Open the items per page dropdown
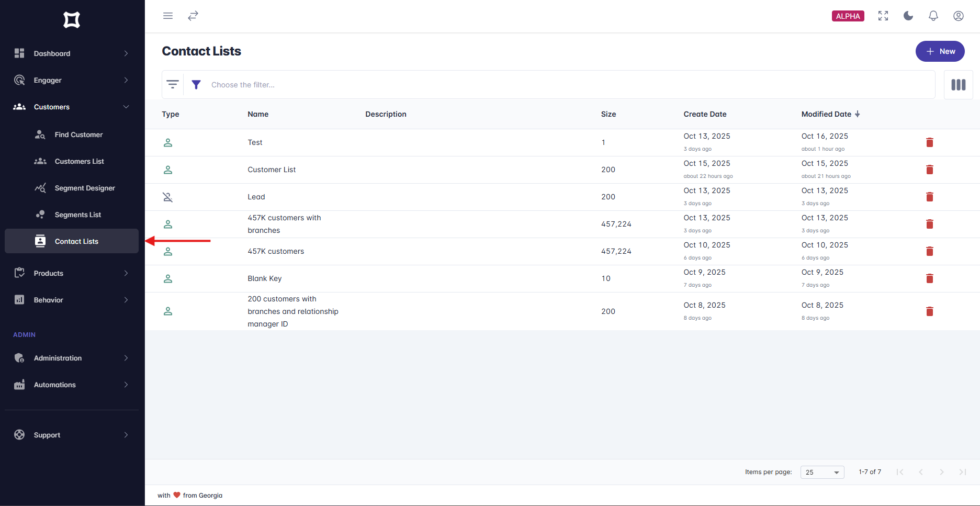This screenshot has height=506, width=980. click(822, 472)
